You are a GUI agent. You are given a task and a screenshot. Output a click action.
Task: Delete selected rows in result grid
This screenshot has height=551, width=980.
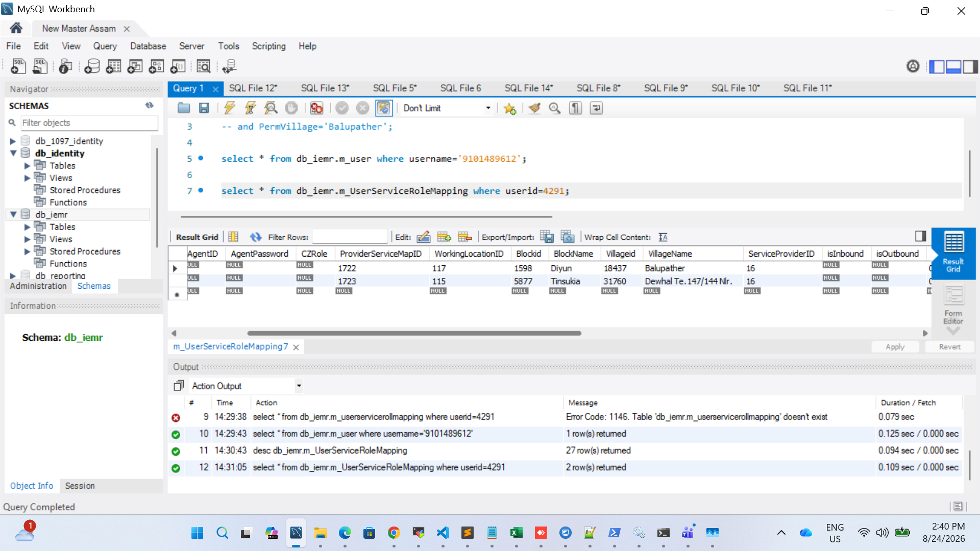464,237
